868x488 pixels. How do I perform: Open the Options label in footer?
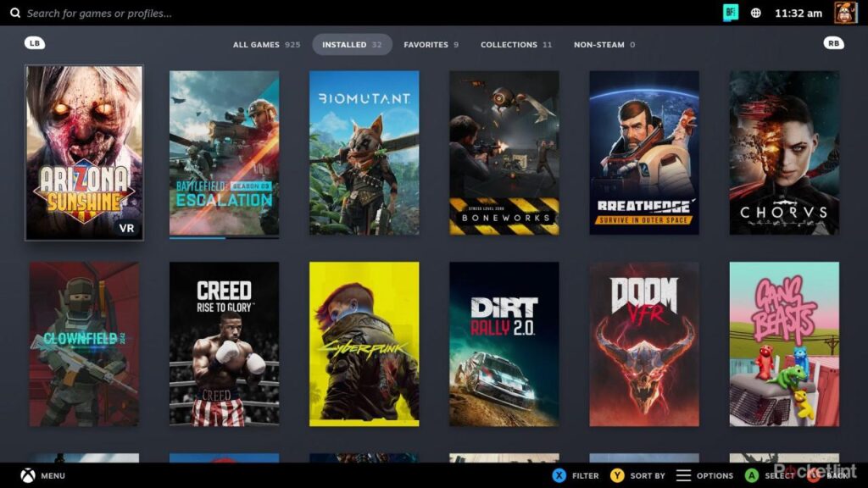(715, 476)
